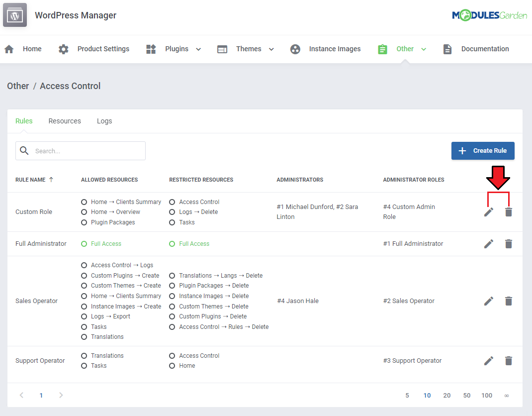This screenshot has height=416, width=532.
Task: Switch to the Logs tab
Action: (104, 121)
